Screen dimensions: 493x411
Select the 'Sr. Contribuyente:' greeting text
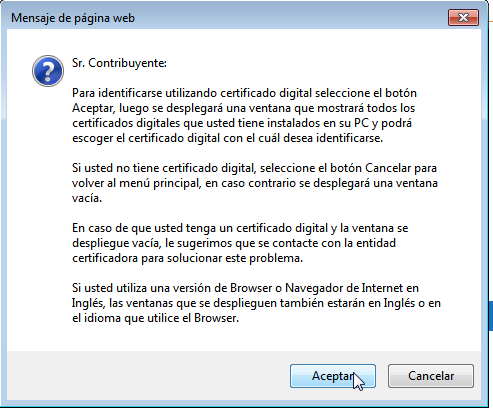[119, 63]
